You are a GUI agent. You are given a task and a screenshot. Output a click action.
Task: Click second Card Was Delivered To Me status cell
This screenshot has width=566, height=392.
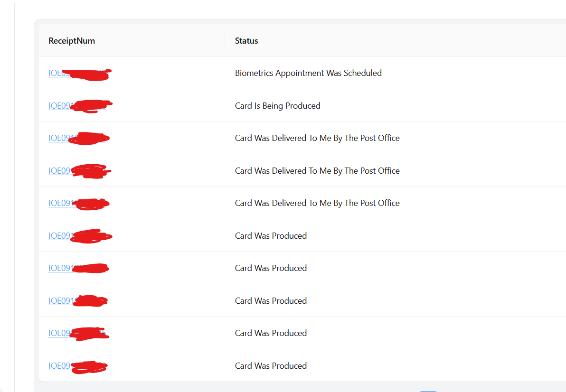tap(317, 170)
